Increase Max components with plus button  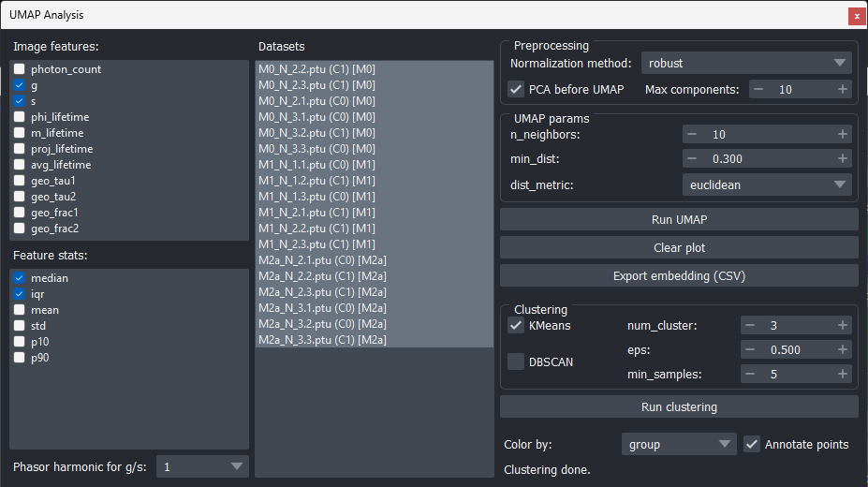842,89
